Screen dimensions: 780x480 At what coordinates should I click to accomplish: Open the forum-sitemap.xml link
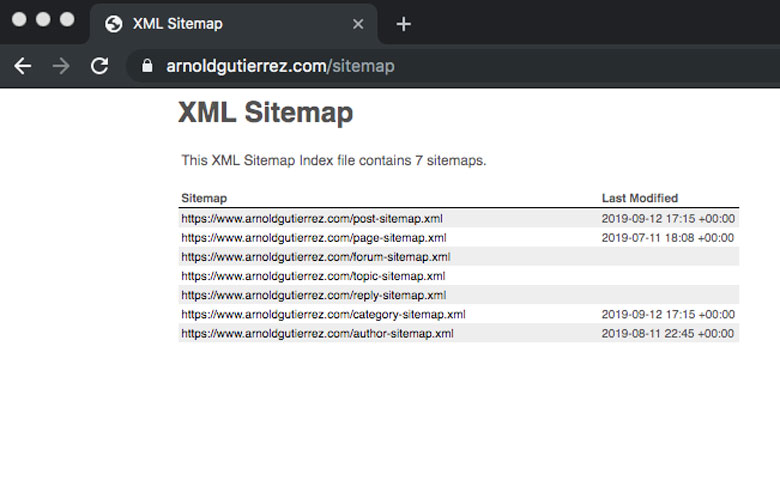point(316,257)
